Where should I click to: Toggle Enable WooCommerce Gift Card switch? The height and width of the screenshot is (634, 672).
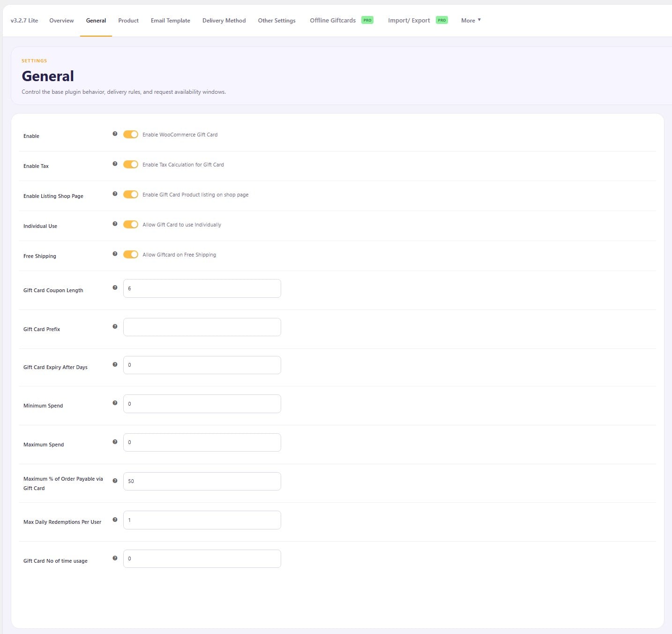point(131,135)
